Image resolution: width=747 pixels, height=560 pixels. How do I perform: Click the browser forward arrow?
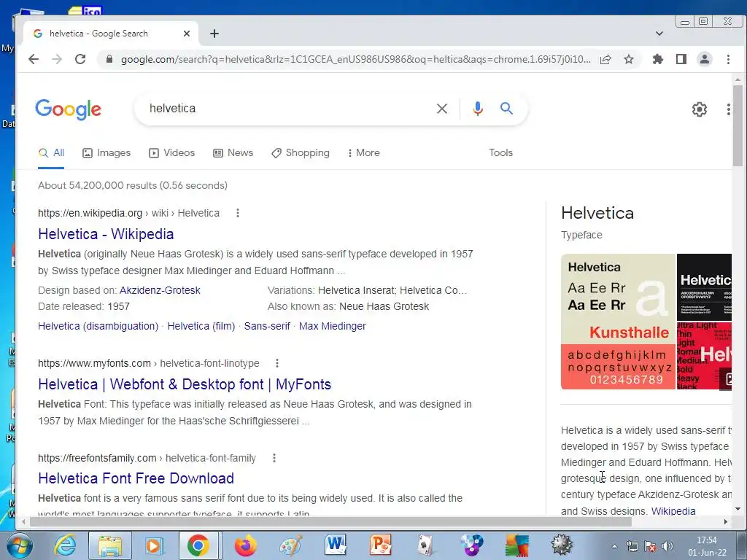click(x=57, y=59)
